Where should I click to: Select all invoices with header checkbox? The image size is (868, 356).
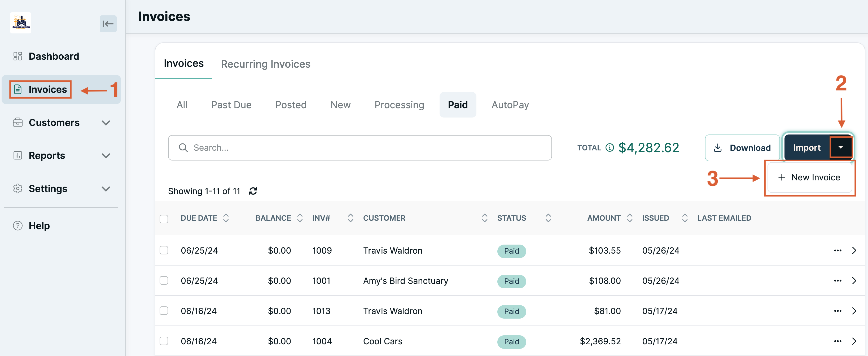point(164,219)
